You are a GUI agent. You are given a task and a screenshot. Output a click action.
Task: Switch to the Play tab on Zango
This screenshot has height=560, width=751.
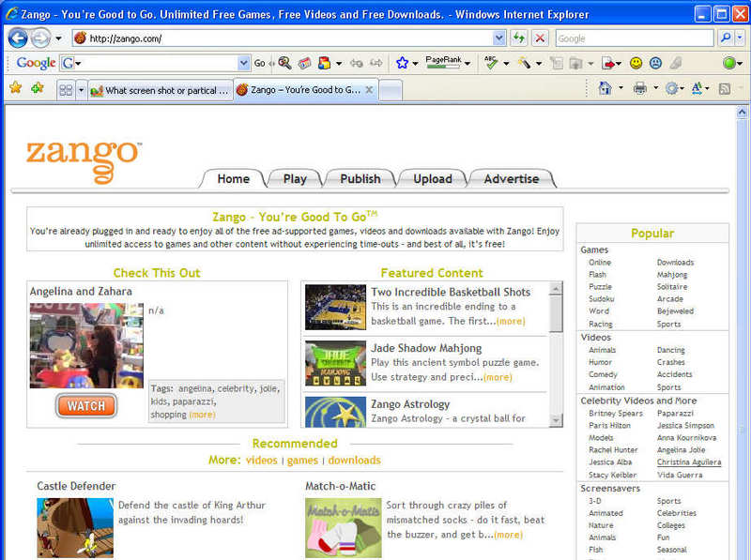(295, 178)
